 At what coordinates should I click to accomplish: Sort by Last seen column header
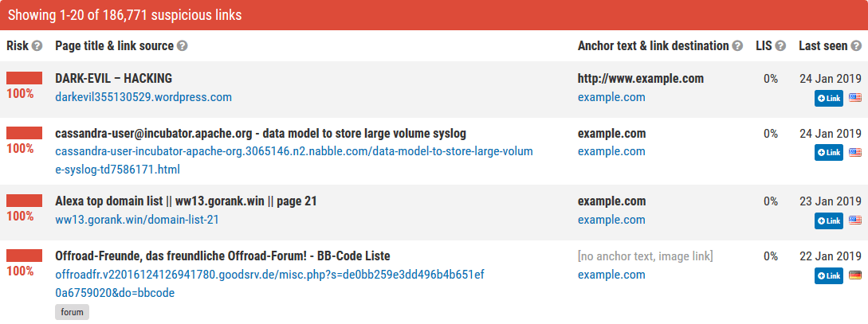[x=823, y=46]
